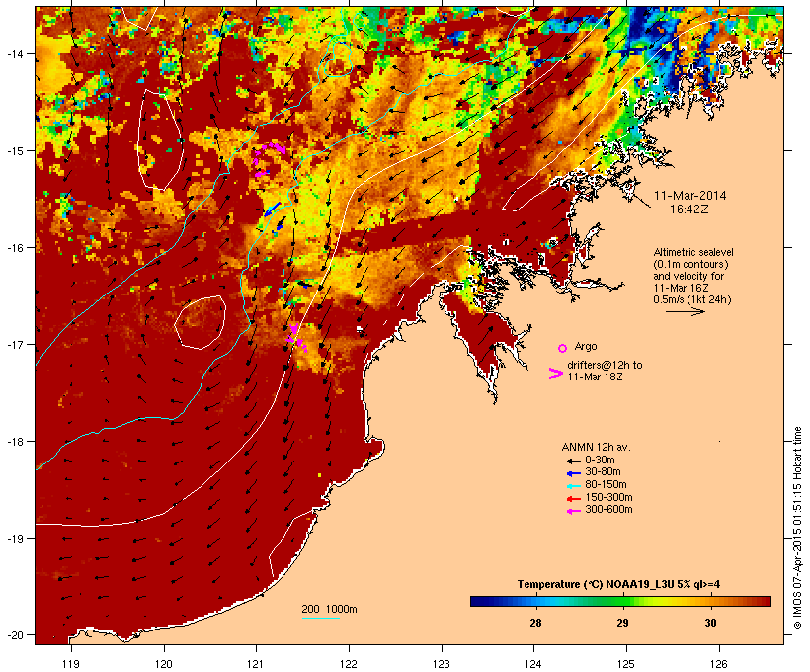Screen dimensions: 810x672
Task: Click the cyan 200 1000m isobath line sample
Action: pyautogui.click(x=321, y=618)
